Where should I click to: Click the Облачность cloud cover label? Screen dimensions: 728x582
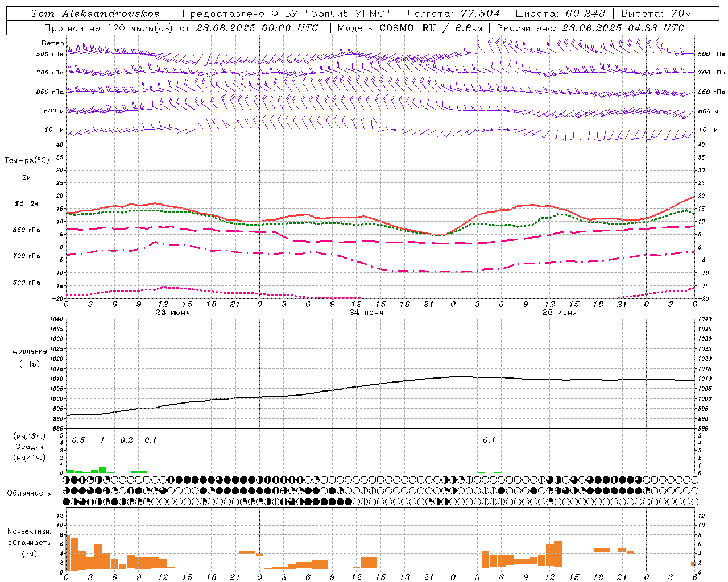click(29, 493)
